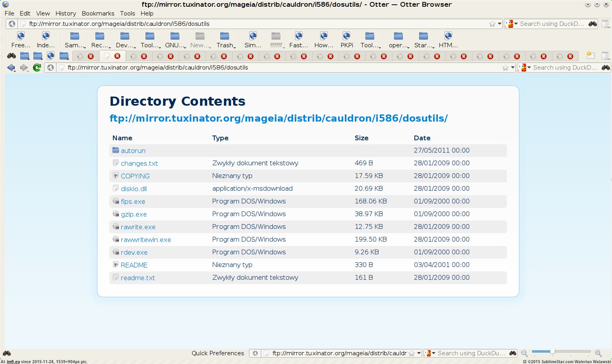Open the changes.txt file link
This screenshot has width=612, height=364.
tap(139, 163)
